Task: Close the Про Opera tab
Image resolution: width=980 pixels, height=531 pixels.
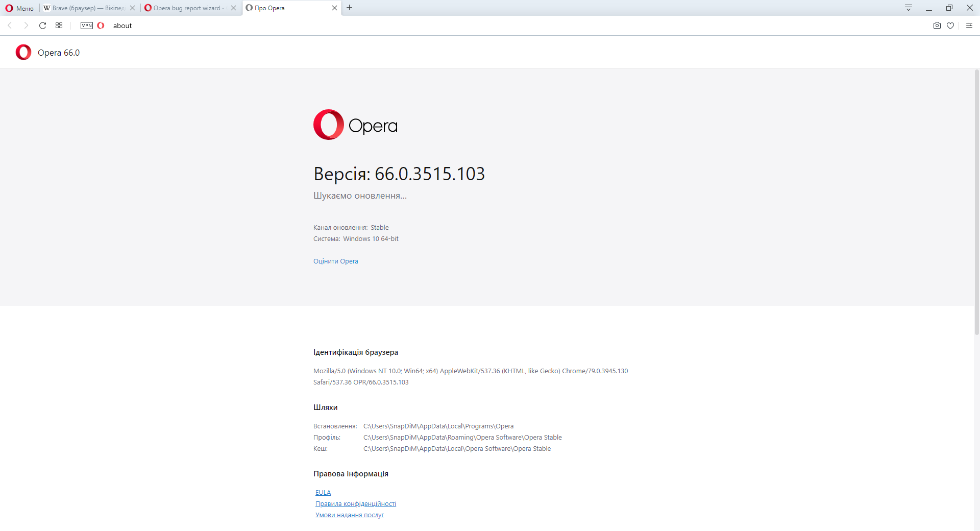Action: 334,8
